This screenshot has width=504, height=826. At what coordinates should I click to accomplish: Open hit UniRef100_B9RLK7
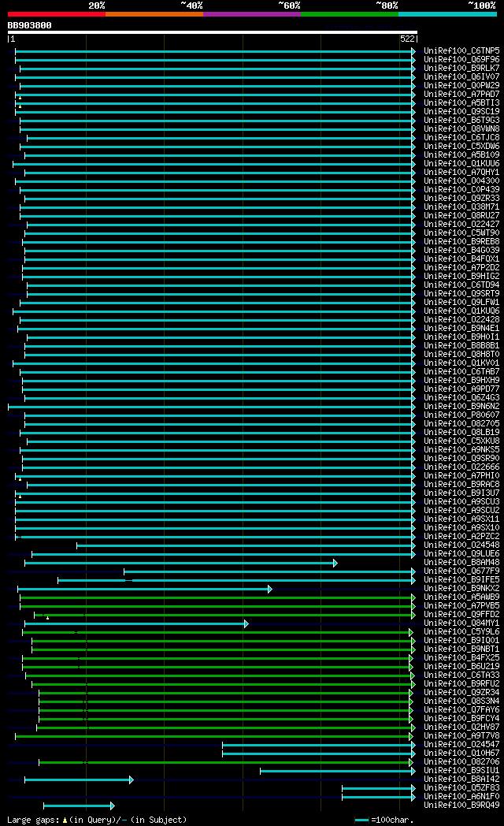click(x=461, y=68)
